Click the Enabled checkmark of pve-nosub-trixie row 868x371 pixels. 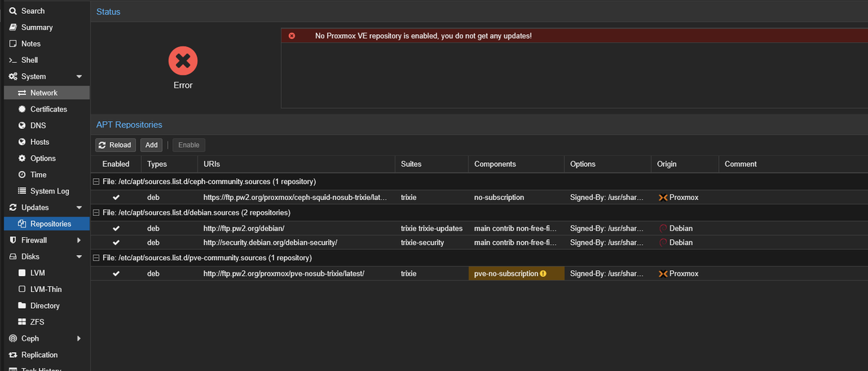(116, 274)
